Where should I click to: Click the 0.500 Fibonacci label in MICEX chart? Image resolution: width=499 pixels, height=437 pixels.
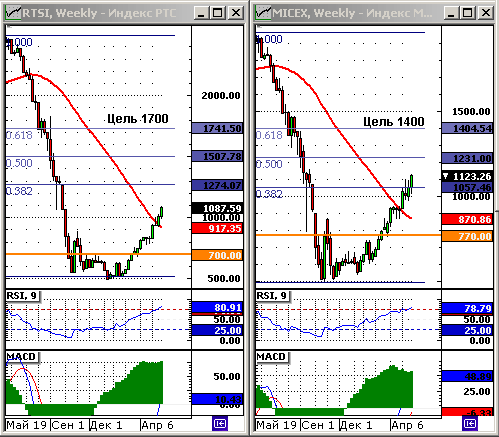[269, 164]
